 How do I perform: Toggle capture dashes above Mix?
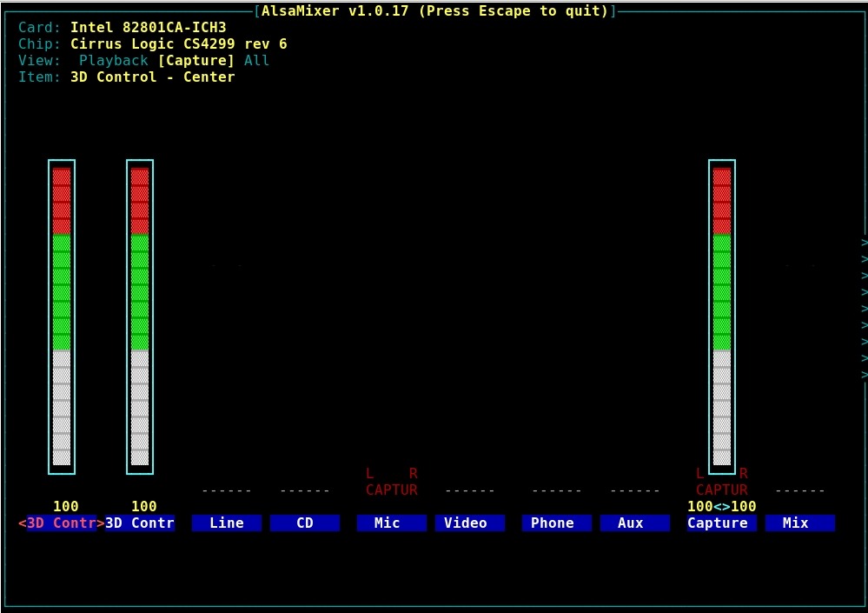click(799, 490)
